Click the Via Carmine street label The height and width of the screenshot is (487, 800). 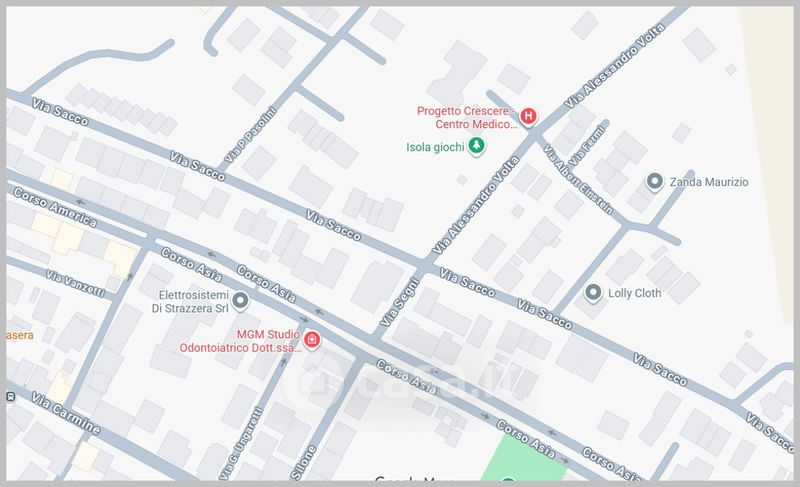[65, 411]
